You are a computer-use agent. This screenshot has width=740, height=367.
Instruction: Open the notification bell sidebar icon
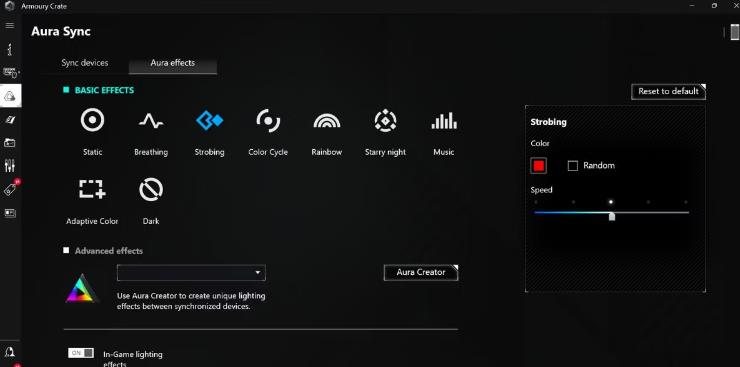[10, 352]
